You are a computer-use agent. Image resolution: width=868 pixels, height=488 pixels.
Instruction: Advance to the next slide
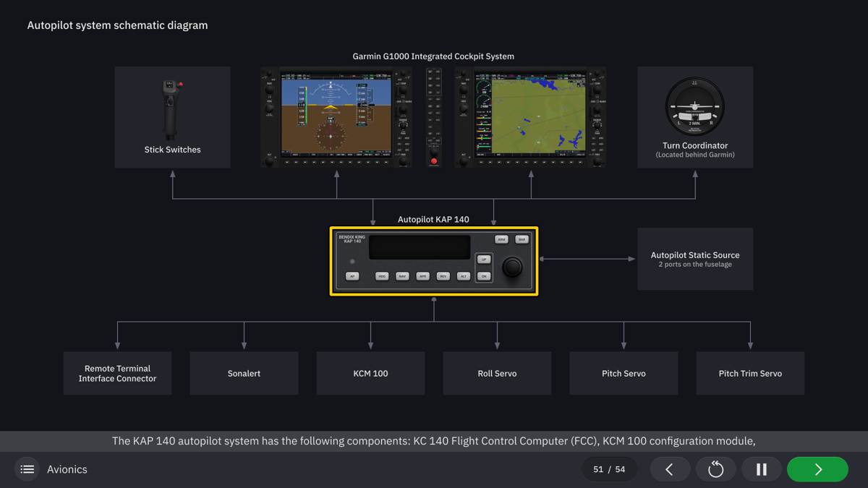coord(817,469)
